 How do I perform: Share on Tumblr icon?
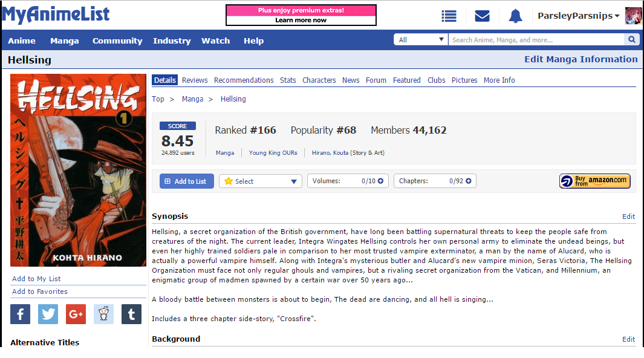click(131, 314)
